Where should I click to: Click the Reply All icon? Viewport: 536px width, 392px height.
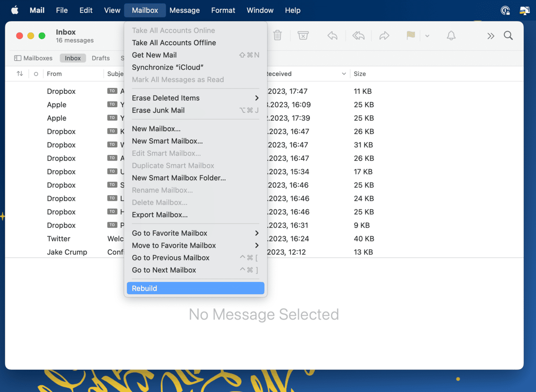point(358,35)
